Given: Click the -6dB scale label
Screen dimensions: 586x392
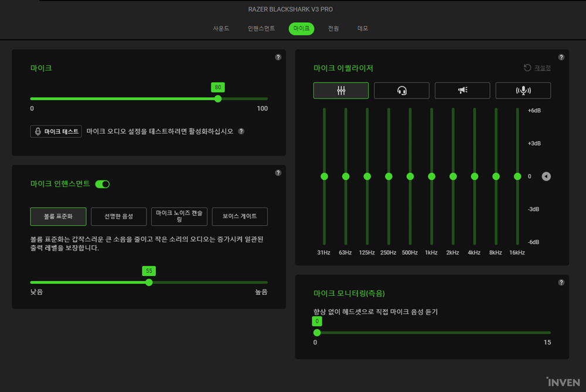Looking at the screenshot, I should 533,242.
